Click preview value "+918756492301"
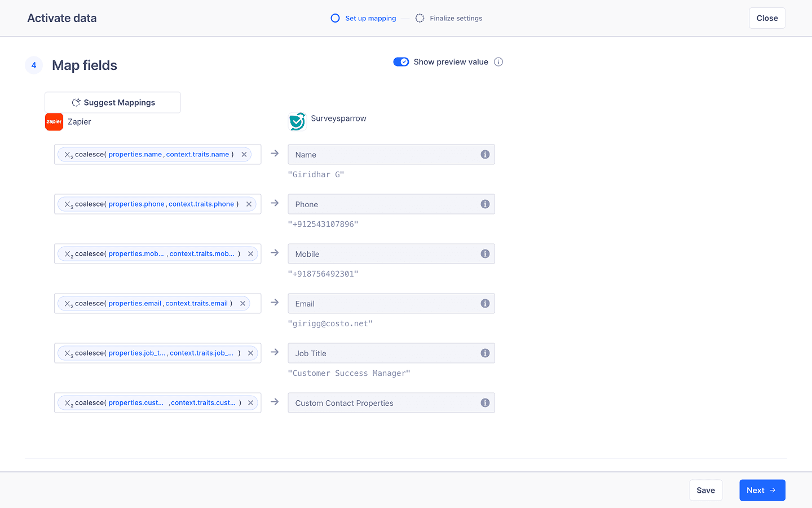Viewport: 812px width, 508px height. pyautogui.click(x=323, y=274)
